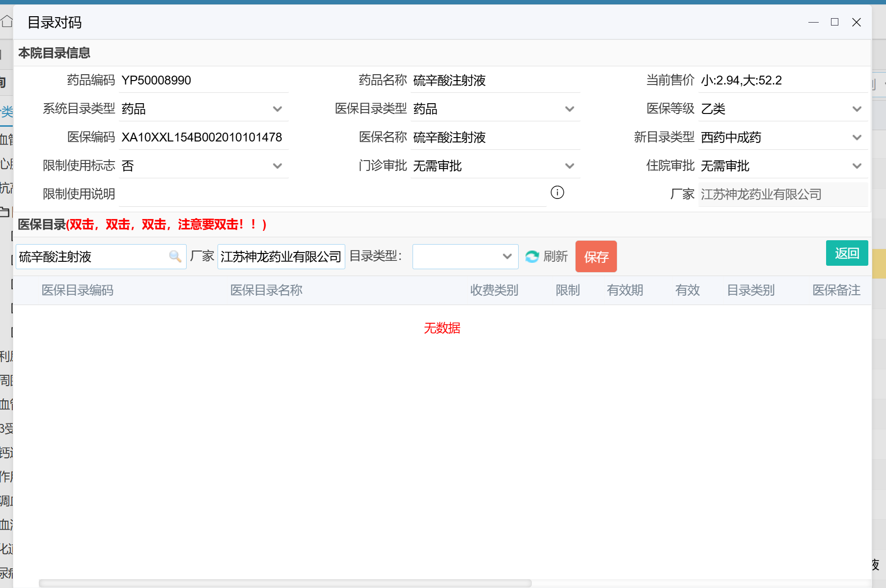
Task: Open the 限制使用标志 dropdown
Action: pyautogui.click(x=277, y=166)
